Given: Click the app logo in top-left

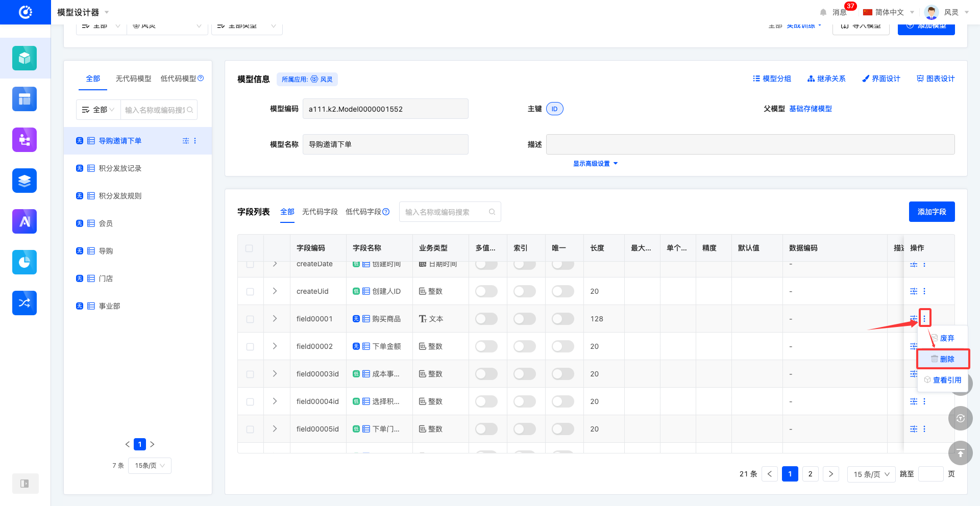Looking at the screenshot, I should pos(26,12).
